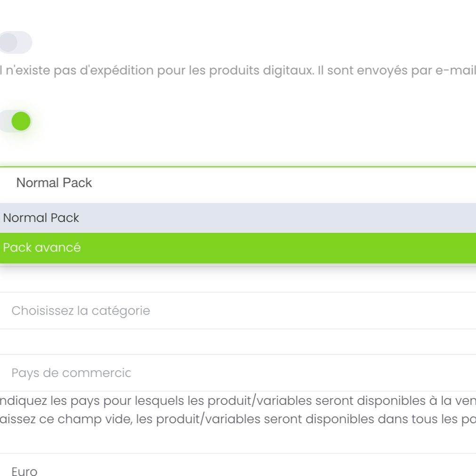Turn off the green enabled toggle
The image size is (476, 476).
point(16,122)
